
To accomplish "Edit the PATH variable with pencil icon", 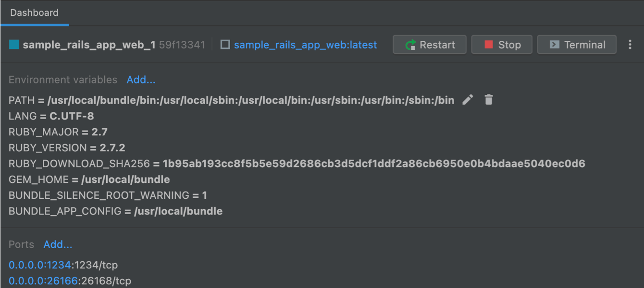I will click(468, 100).
